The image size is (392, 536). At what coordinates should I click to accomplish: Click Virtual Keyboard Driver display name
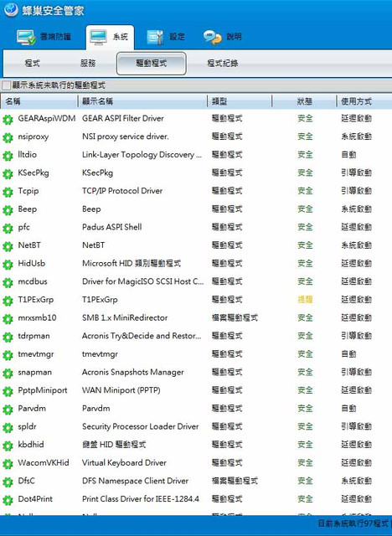pyautogui.click(x=124, y=462)
